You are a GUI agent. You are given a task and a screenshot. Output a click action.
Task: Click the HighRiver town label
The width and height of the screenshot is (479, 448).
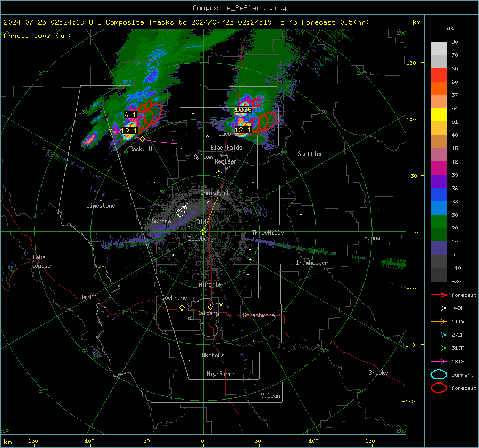tap(221, 374)
